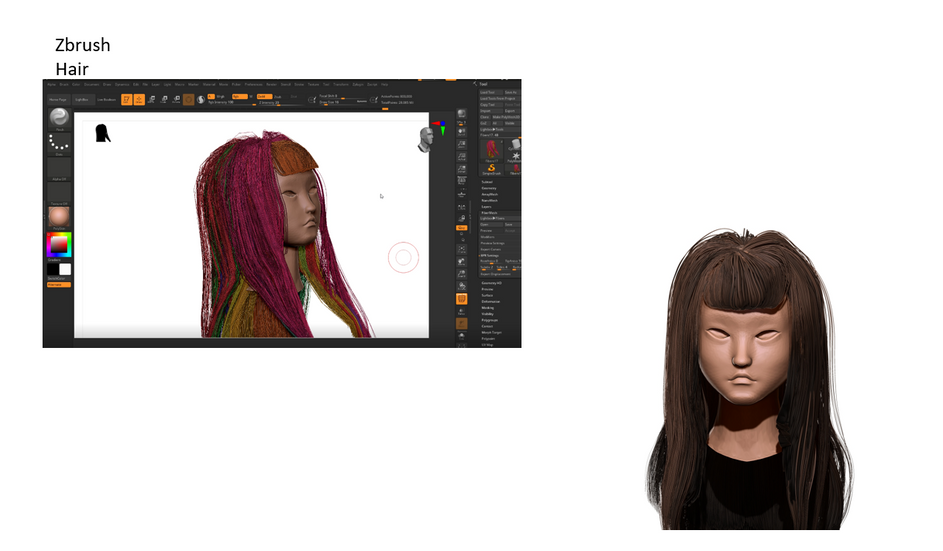Click the Zoom document icon in right shelf
The image size is (943, 551).
tap(461, 144)
